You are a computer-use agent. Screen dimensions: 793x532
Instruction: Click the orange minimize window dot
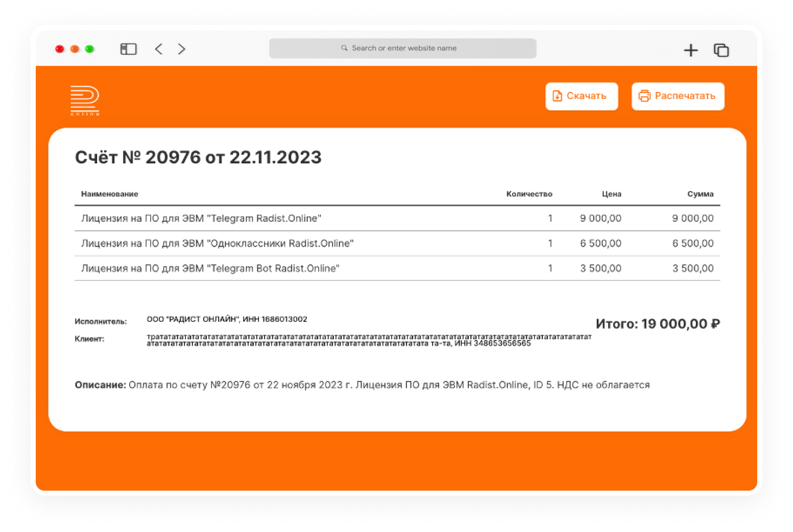(75, 49)
